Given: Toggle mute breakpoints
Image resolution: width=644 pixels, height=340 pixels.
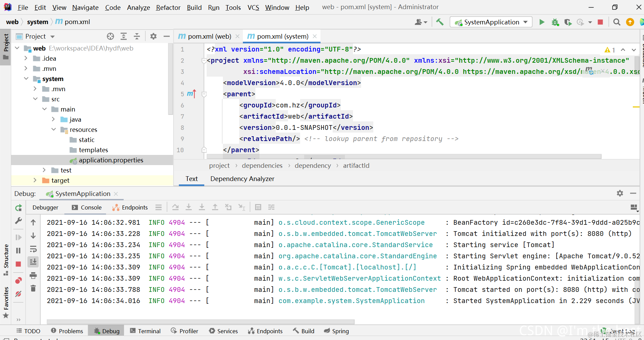Looking at the screenshot, I should click(x=19, y=294).
